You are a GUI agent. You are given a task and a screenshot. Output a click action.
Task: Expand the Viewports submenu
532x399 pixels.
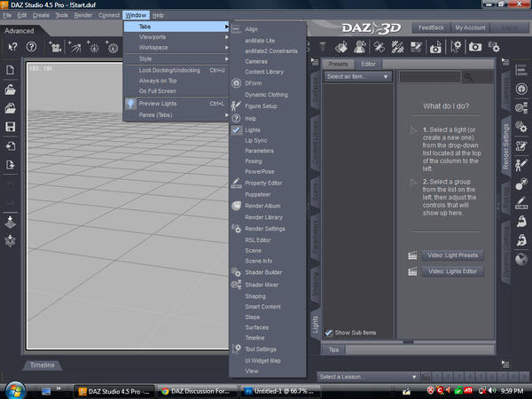pyautogui.click(x=176, y=37)
